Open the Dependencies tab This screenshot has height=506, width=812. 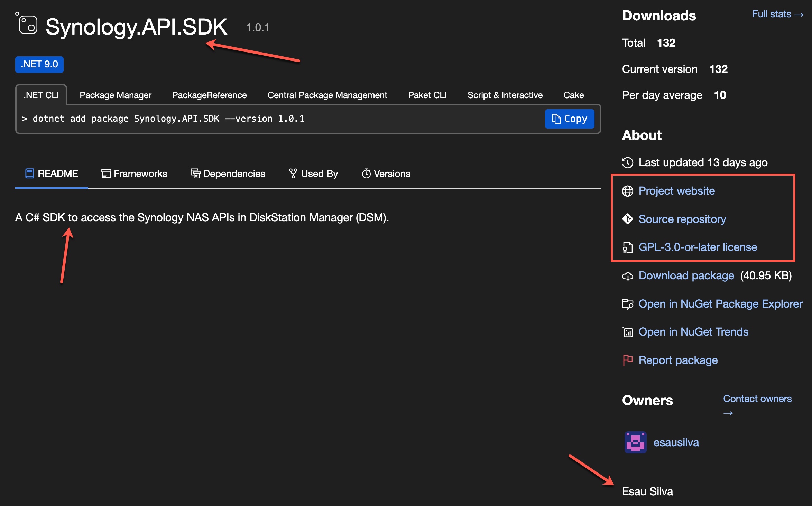click(228, 174)
